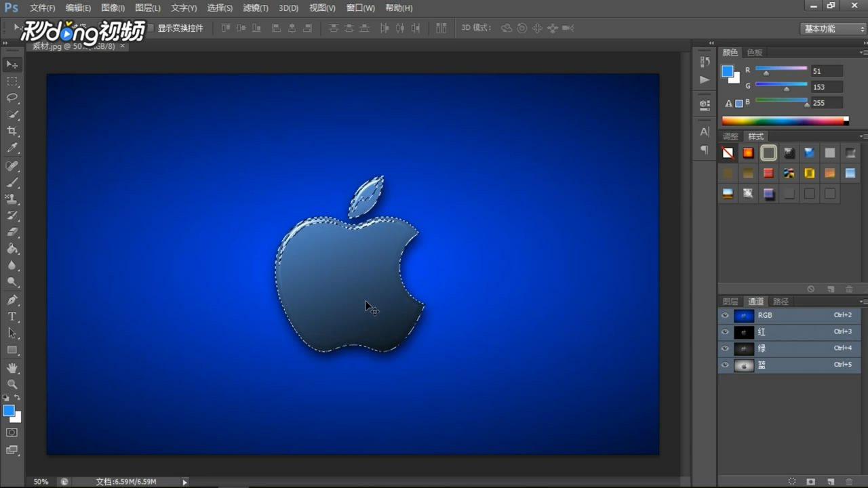The height and width of the screenshot is (488, 868).
Task: Switch to the 调整 adjustments tab
Action: [x=730, y=136]
